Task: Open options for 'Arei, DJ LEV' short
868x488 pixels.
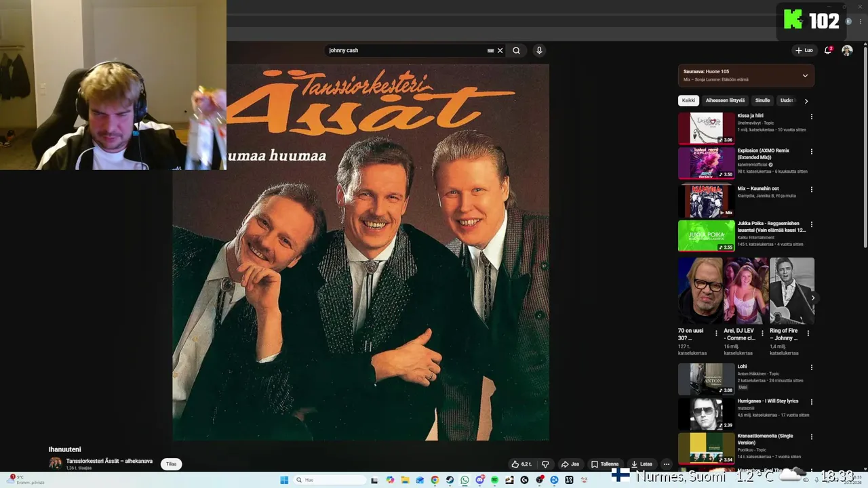Action: coord(762,333)
